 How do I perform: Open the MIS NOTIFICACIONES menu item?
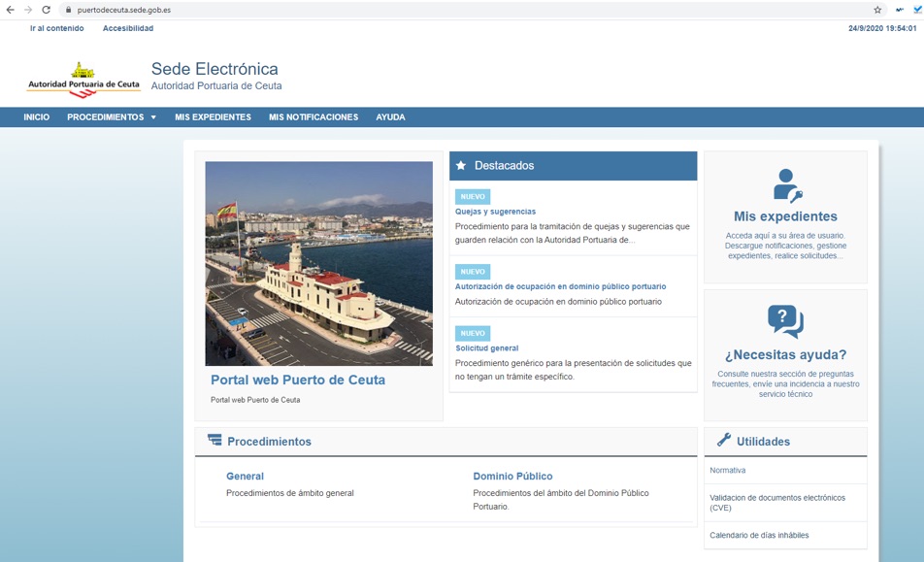[x=313, y=117]
